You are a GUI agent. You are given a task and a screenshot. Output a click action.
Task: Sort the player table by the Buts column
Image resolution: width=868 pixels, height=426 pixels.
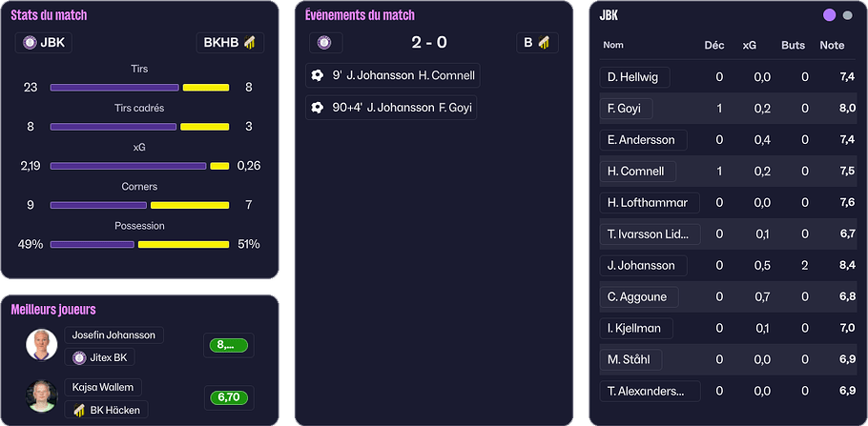[793, 45]
